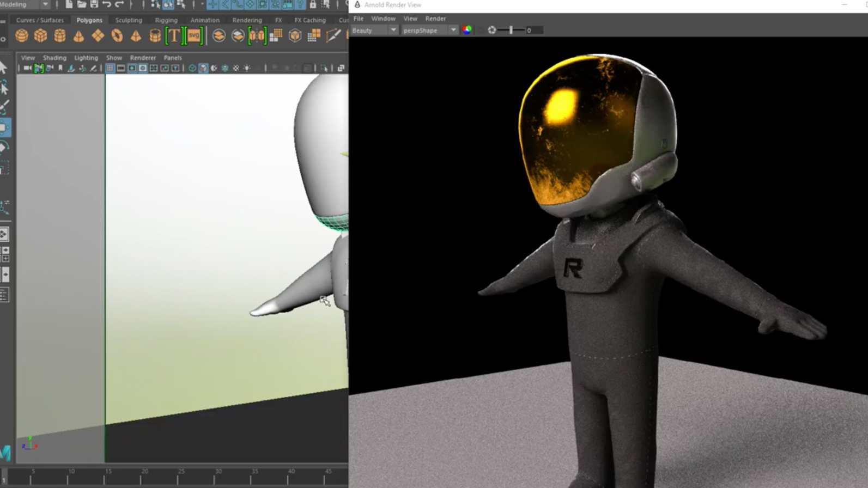
Task: Click the Undo arrow icon
Action: [107, 4]
